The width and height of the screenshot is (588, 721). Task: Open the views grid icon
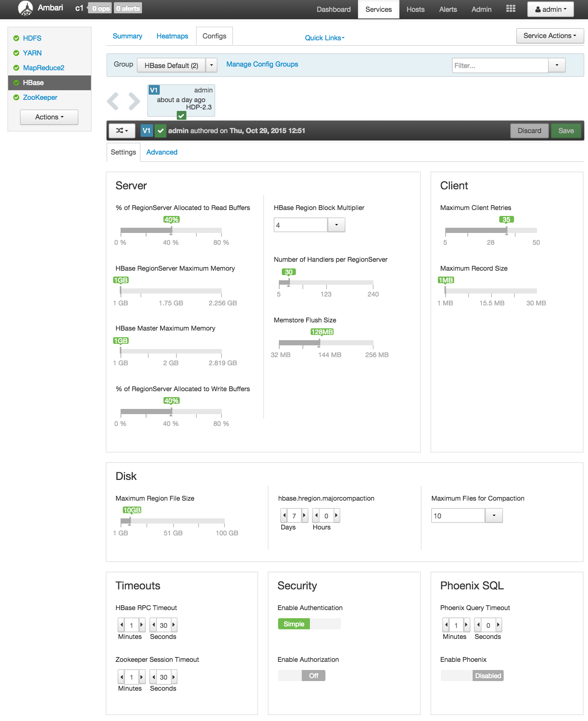coord(510,9)
